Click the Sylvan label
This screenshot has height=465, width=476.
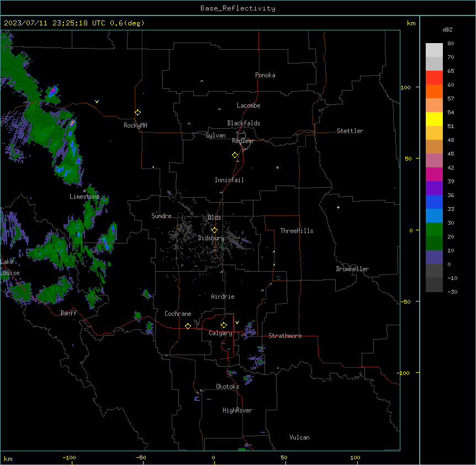tap(215, 135)
